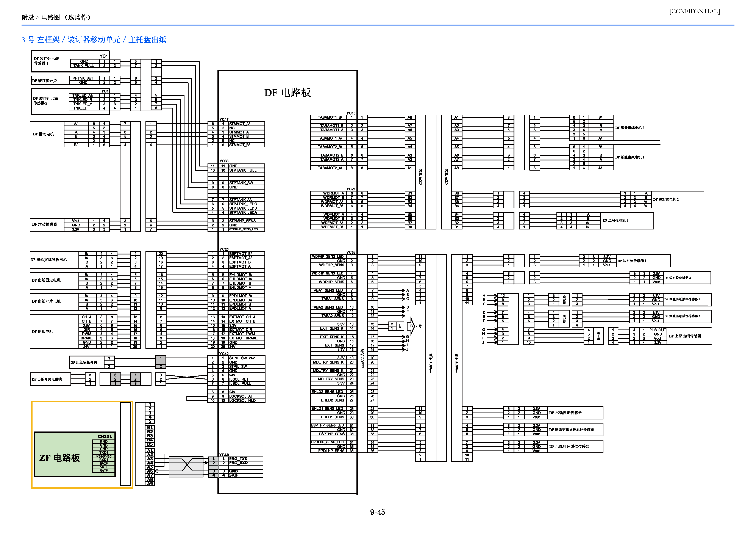Click the "DF 滑动传感器" component label
756x535 pixels.
click(x=44, y=224)
